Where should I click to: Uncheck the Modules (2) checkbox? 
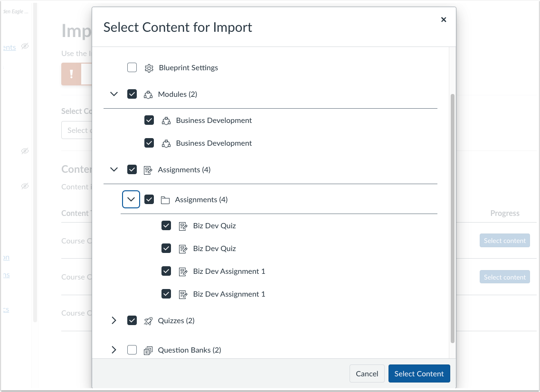(x=132, y=94)
